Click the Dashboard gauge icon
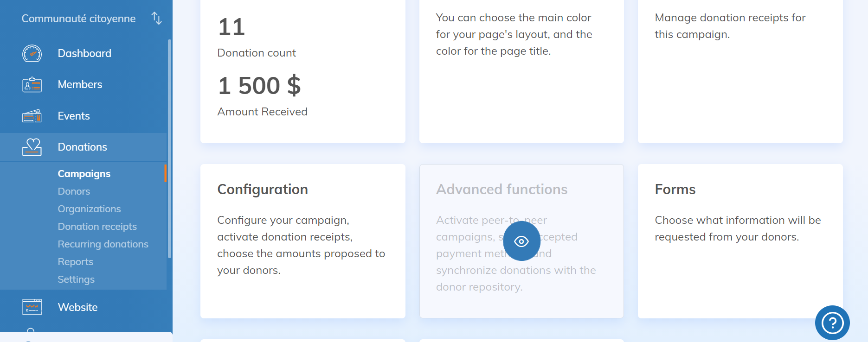 (x=32, y=54)
